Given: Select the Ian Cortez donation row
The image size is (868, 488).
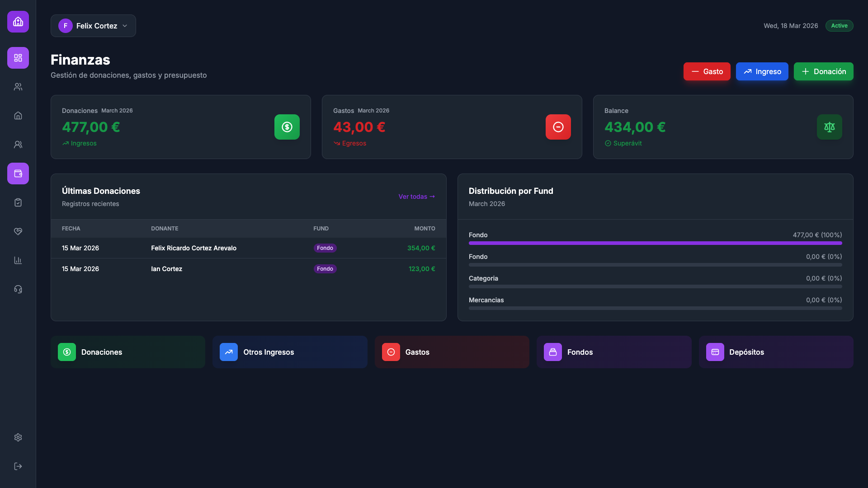Looking at the screenshot, I should pyautogui.click(x=248, y=269).
